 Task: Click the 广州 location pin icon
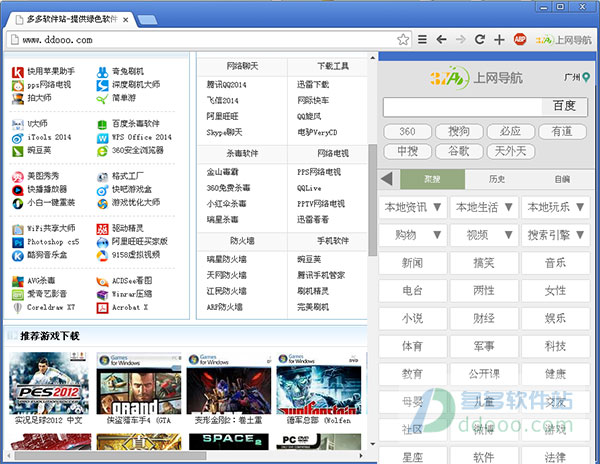tap(586, 77)
